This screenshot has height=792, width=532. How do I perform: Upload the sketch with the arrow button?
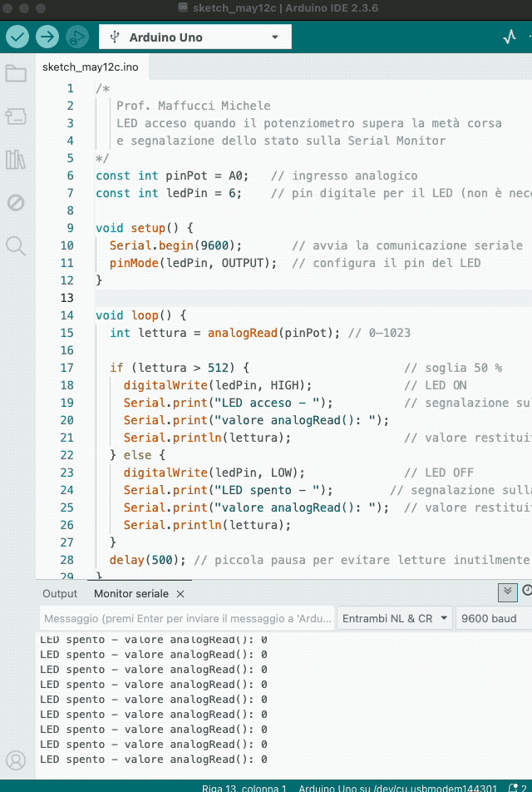[47, 37]
